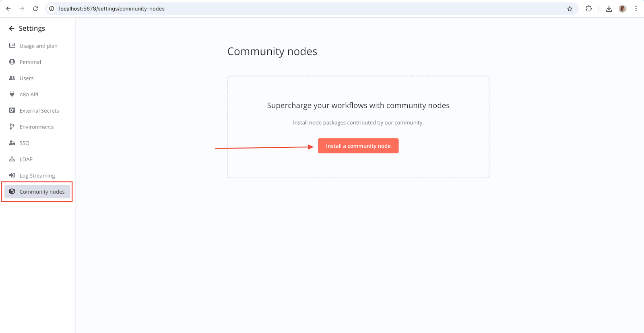Open the Personal settings page
Image resolution: width=644 pixels, height=333 pixels.
click(37, 62)
